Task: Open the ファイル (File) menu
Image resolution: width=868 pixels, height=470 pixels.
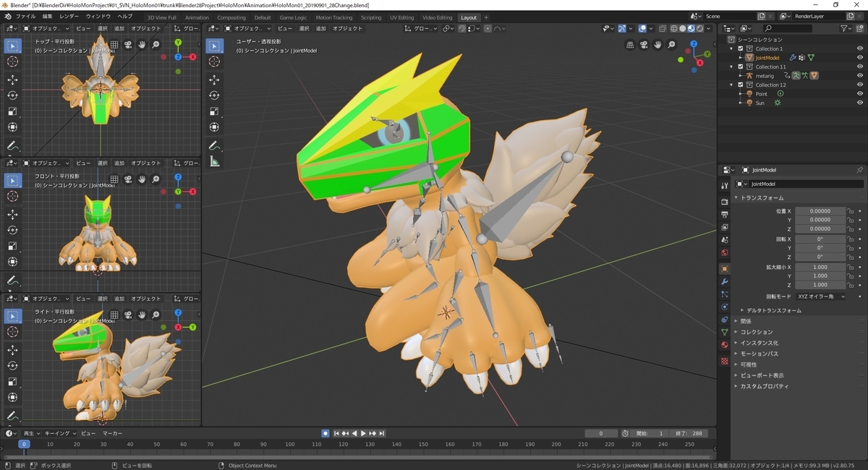Action: [x=25, y=17]
